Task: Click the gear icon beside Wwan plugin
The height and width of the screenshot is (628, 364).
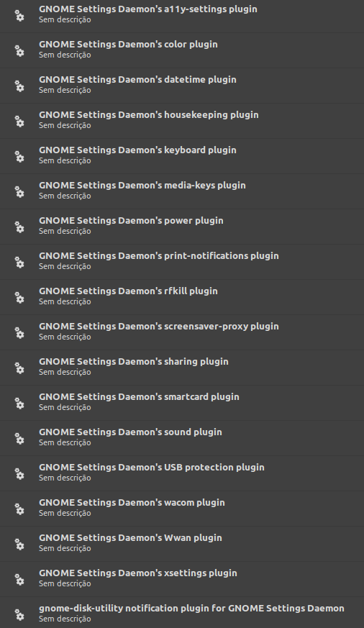Action: click(19, 545)
